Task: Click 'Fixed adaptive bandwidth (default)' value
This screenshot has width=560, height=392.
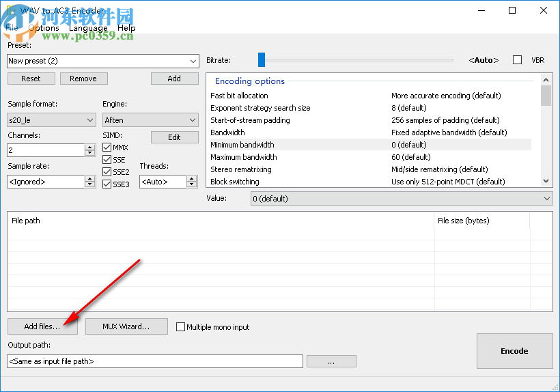Action: pyautogui.click(x=449, y=132)
